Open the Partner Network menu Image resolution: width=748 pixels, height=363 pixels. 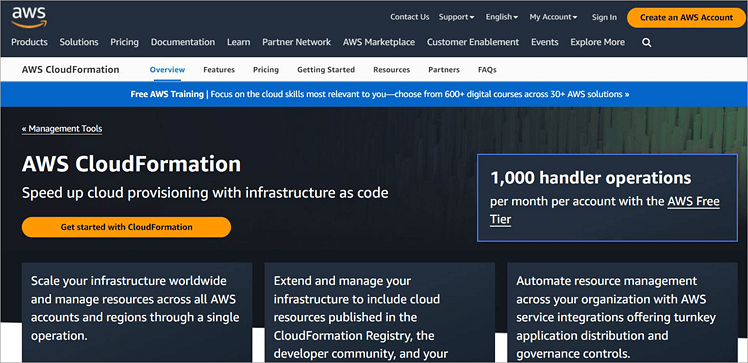296,42
